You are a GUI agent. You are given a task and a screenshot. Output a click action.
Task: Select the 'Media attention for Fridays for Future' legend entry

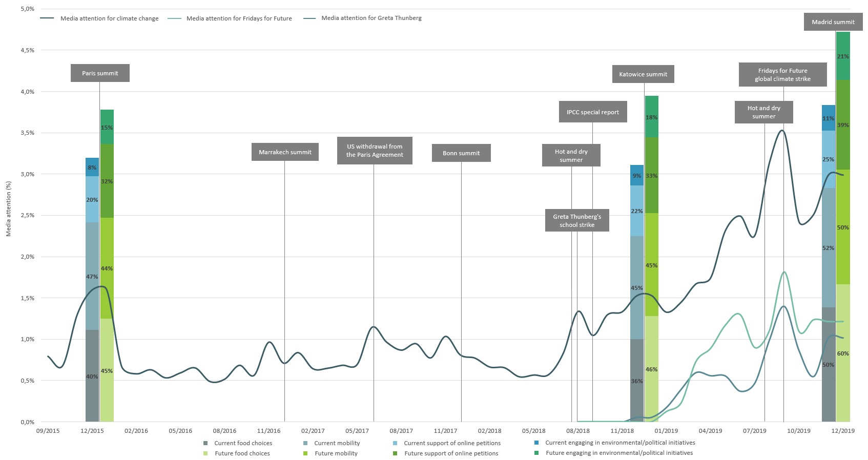click(x=230, y=18)
